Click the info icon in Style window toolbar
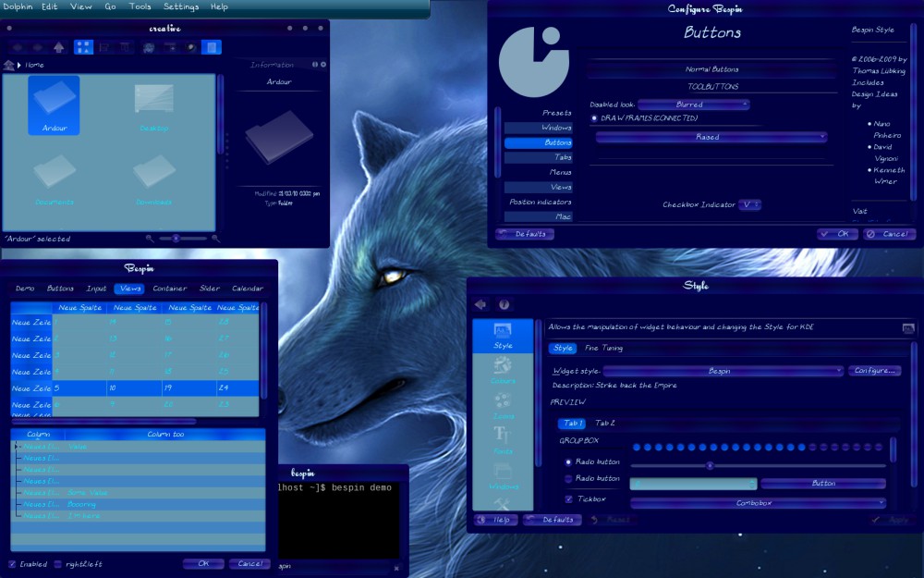Screen dimensions: 924x578 pos(504,304)
